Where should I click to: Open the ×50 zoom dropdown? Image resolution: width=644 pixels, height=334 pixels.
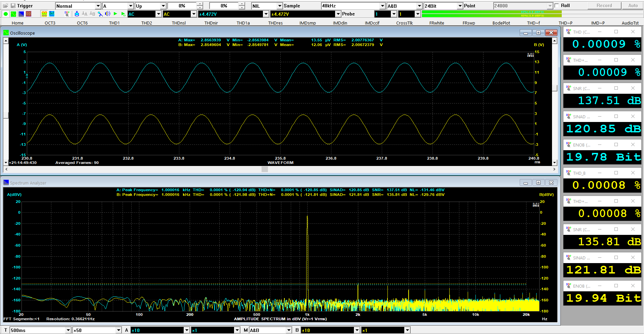tap(97, 330)
